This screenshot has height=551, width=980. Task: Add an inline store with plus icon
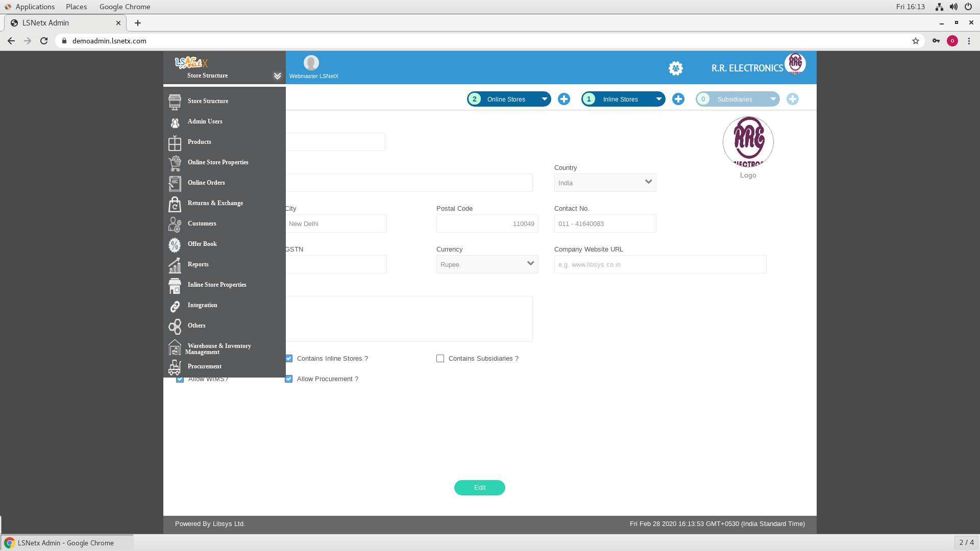tap(678, 99)
